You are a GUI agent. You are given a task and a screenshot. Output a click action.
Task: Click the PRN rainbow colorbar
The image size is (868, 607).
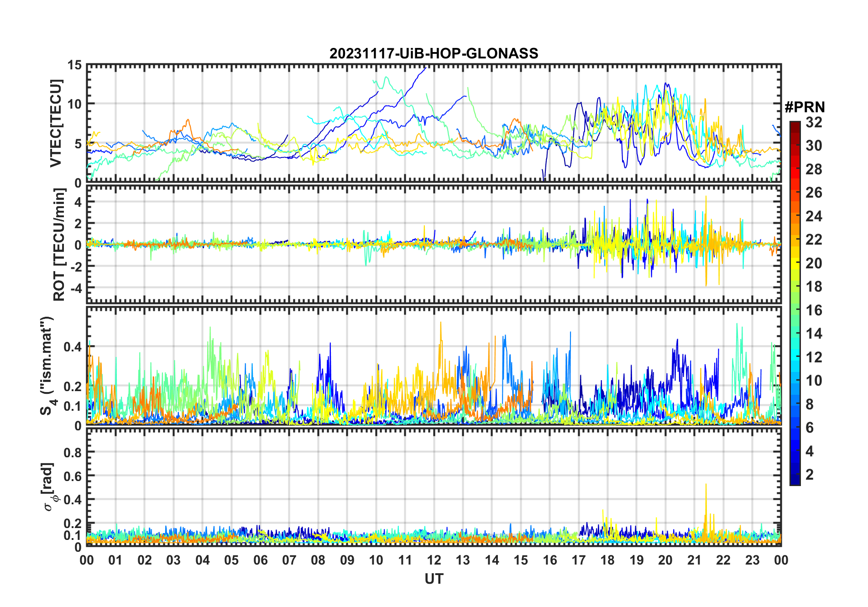pos(795,303)
